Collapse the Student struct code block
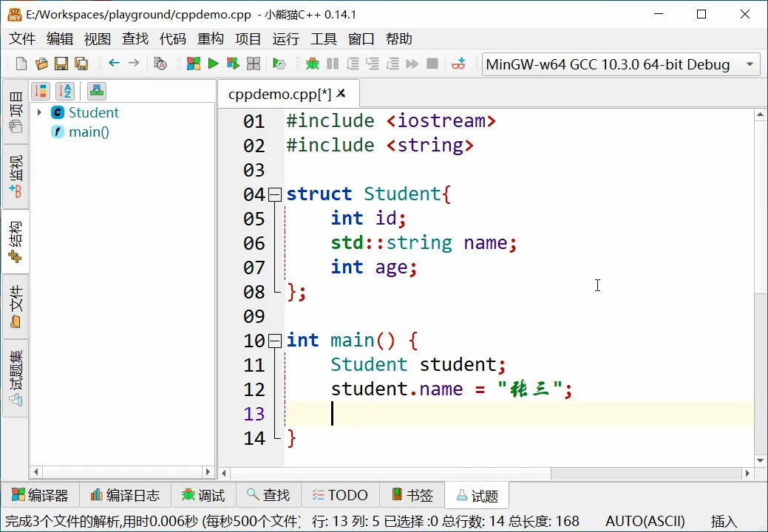This screenshot has height=532, width=768. [x=274, y=194]
